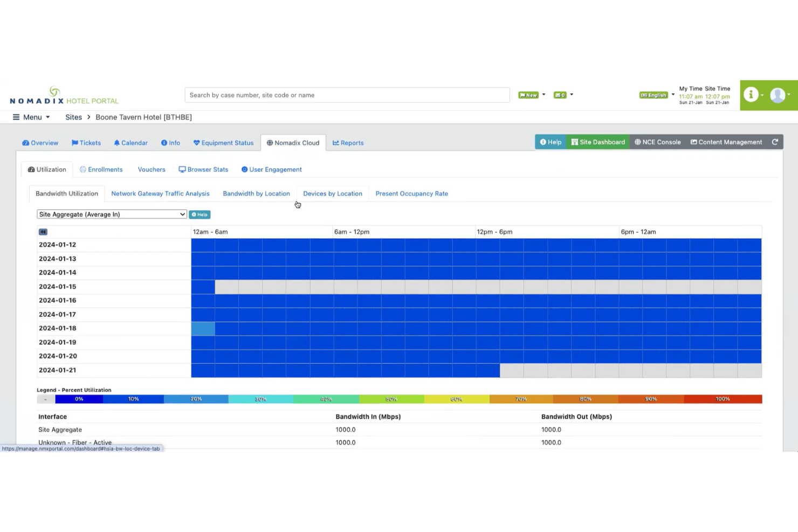Image resolution: width=798 pixels, height=532 pixels.
Task: Open the Equipment Status tab
Action: click(223, 143)
